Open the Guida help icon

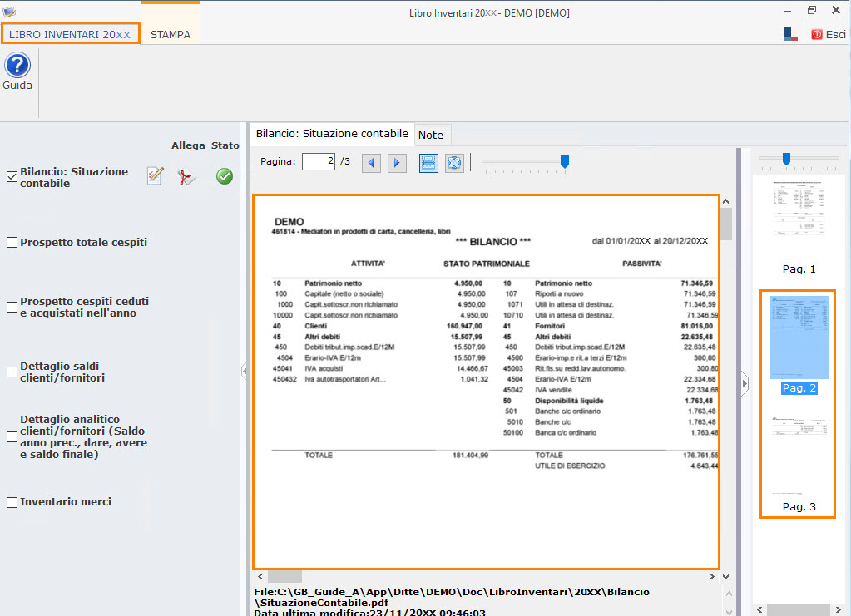point(17,66)
